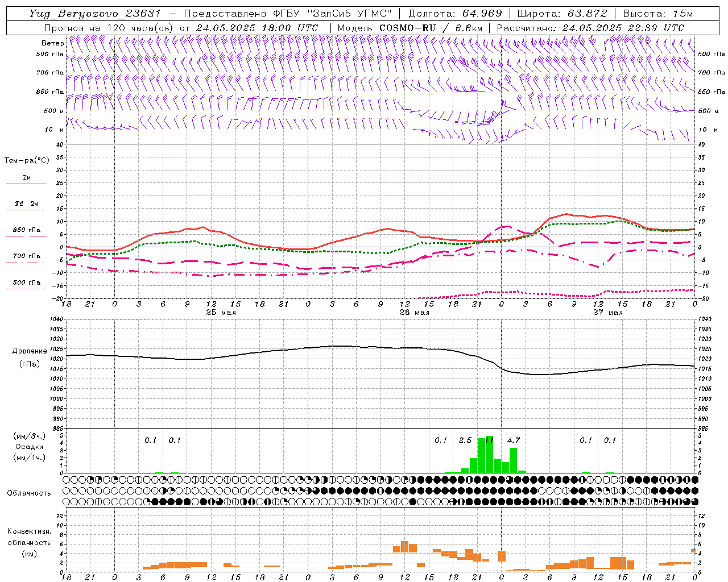Click the Ветер panel label

[x=52, y=43]
